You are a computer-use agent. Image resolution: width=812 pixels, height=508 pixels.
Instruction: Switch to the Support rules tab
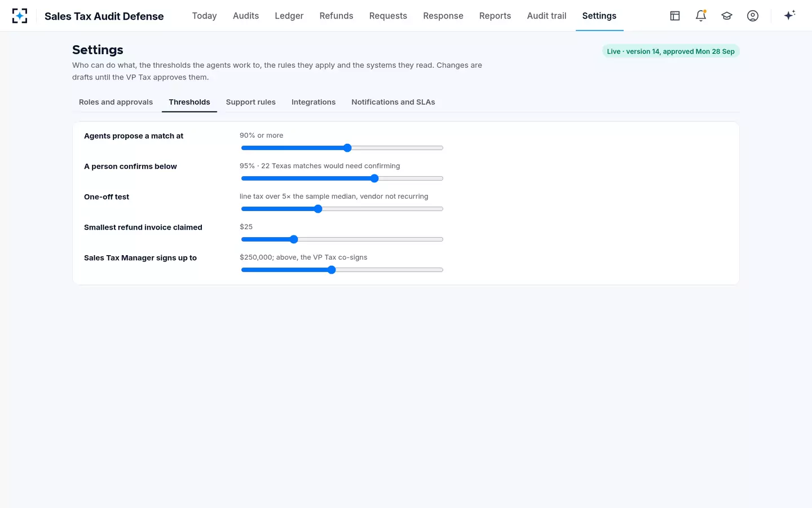pos(251,102)
